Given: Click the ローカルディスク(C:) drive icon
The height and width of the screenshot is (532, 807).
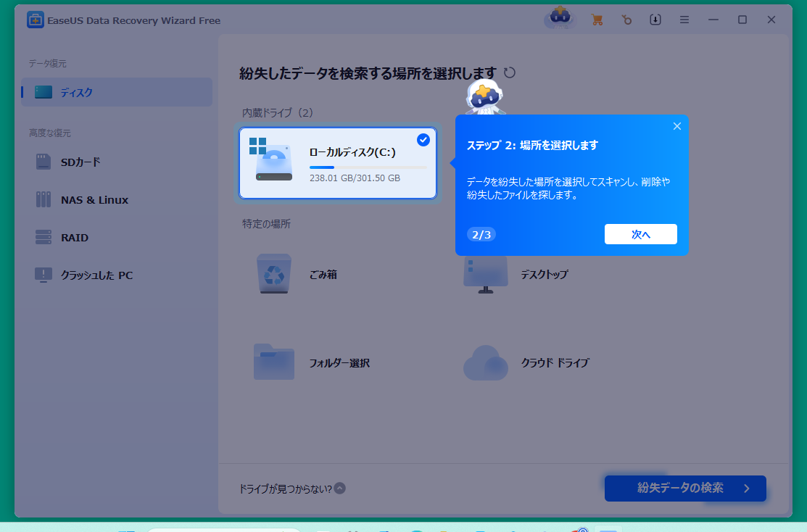Looking at the screenshot, I should pyautogui.click(x=271, y=159).
